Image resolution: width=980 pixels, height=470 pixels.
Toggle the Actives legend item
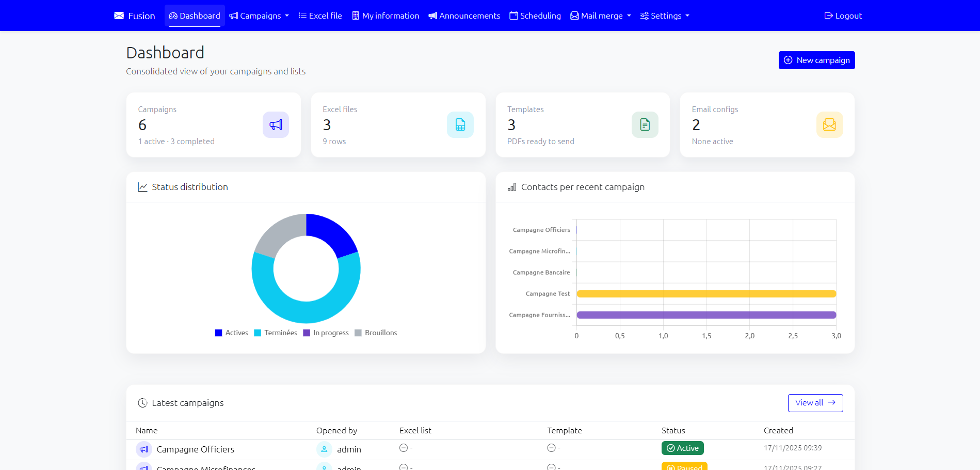click(232, 333)
